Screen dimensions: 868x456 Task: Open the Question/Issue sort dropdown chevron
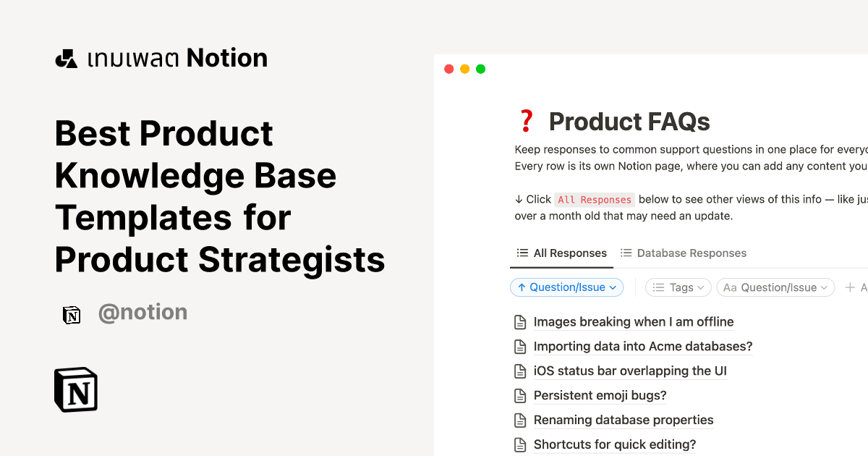click(x=614, y=287)
